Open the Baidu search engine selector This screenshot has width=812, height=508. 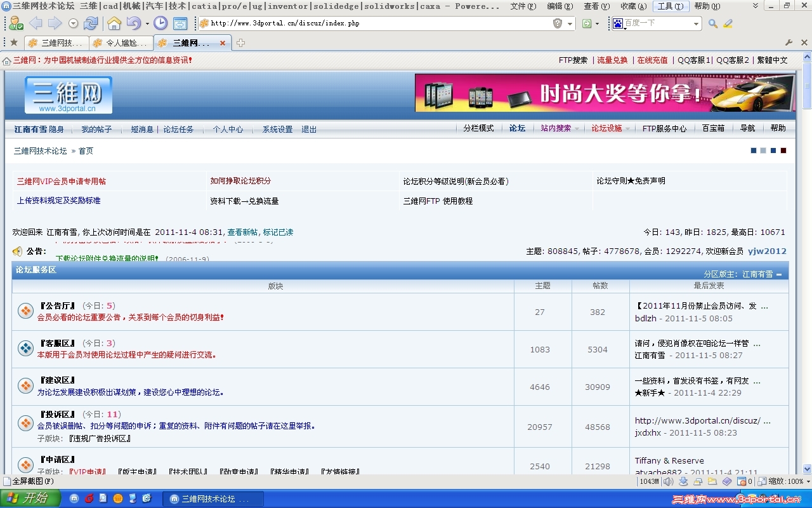pyautogui.click(x=618, y=23)
